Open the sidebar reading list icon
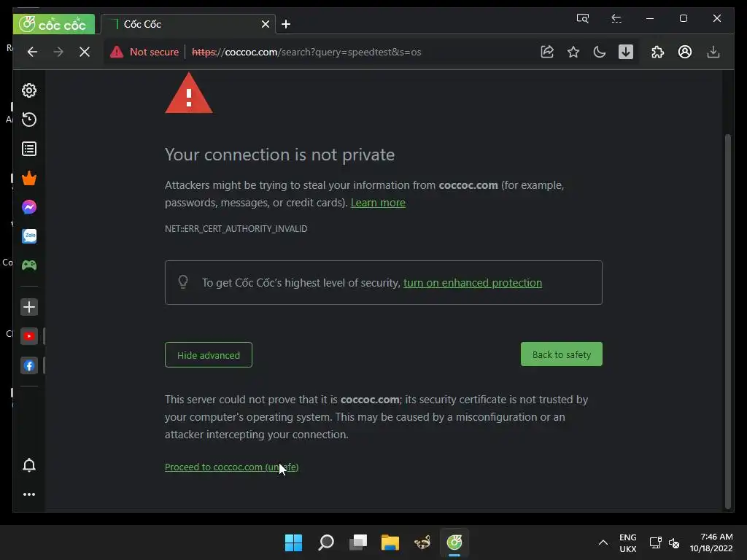747x560 pixels. click(x=29, y=149)
